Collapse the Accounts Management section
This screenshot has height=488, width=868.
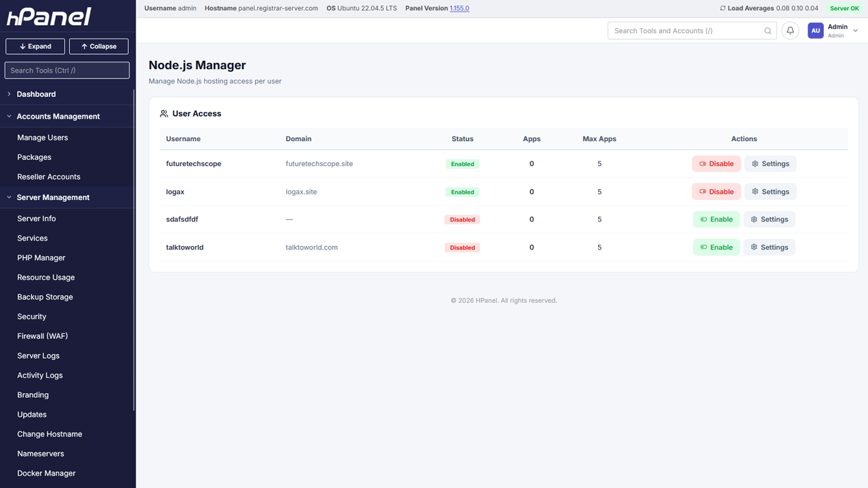[68, 117]
